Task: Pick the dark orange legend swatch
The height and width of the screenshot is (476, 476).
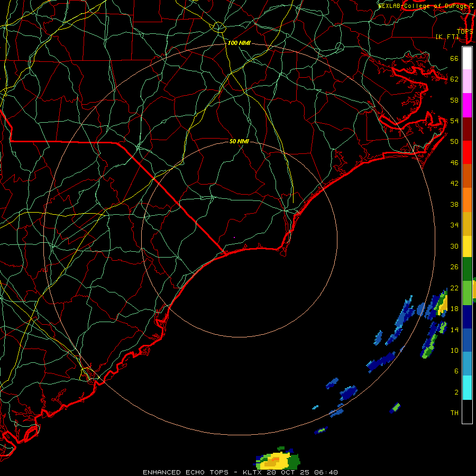Action: (x=467, y=176)
